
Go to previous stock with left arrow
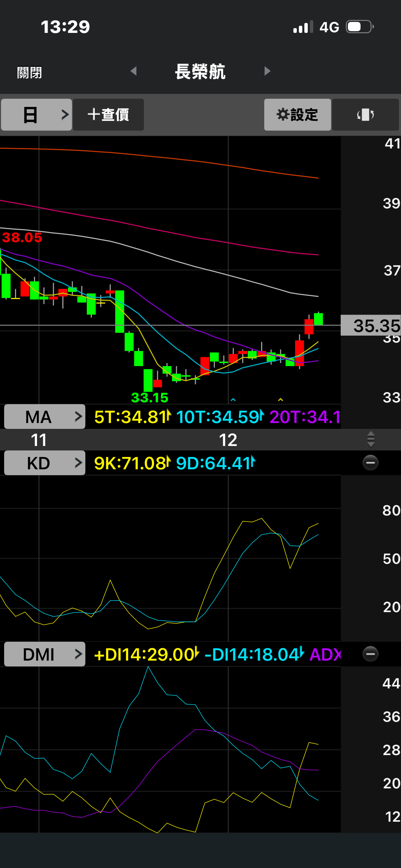134,71
